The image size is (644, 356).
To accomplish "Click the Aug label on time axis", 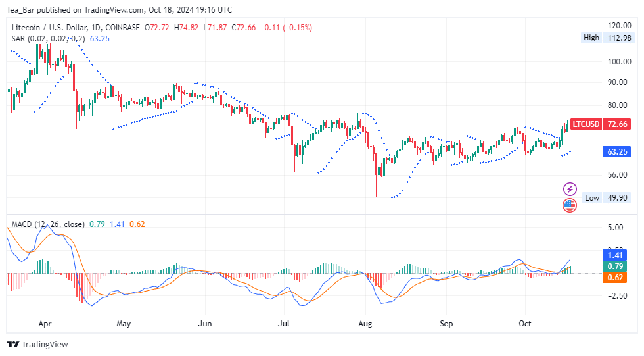I will click(366, 324).
